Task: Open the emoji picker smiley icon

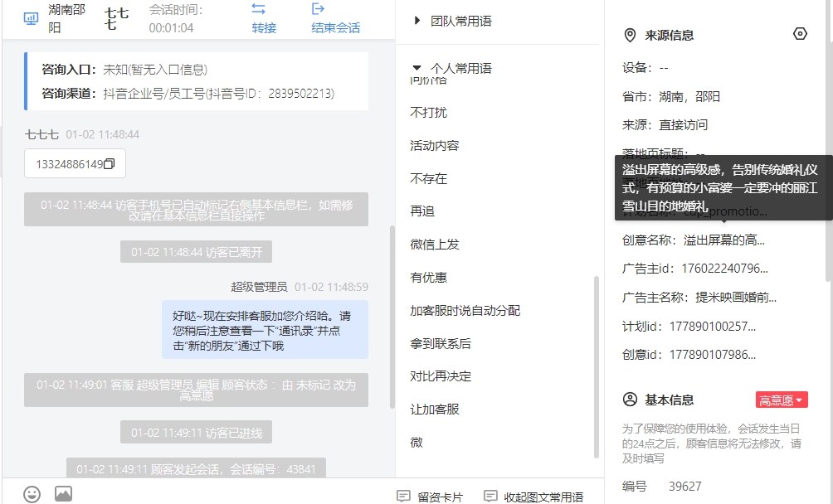Action: [32, 494]
